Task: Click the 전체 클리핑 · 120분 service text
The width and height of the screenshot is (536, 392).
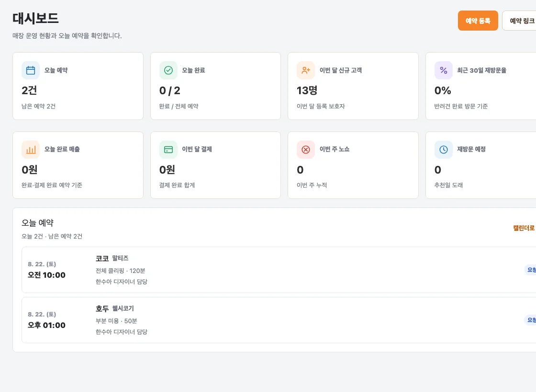Action: point(120,271)
